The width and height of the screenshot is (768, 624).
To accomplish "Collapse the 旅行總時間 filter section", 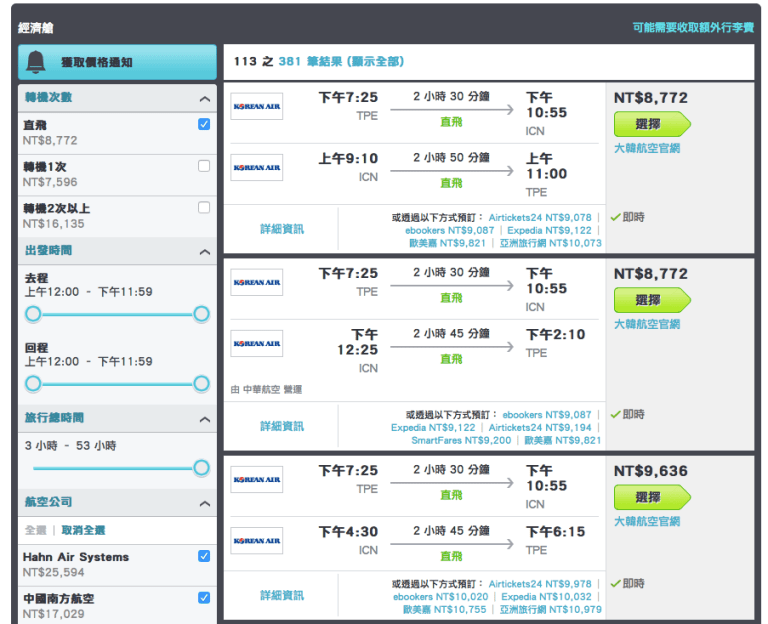I will pyautogui.click(x=205, y=419).
